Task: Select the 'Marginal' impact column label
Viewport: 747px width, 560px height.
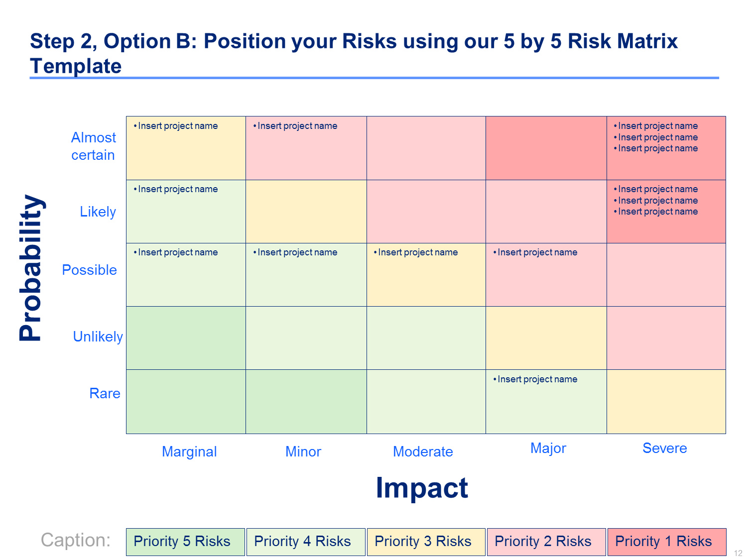Action: click(189, 451)
